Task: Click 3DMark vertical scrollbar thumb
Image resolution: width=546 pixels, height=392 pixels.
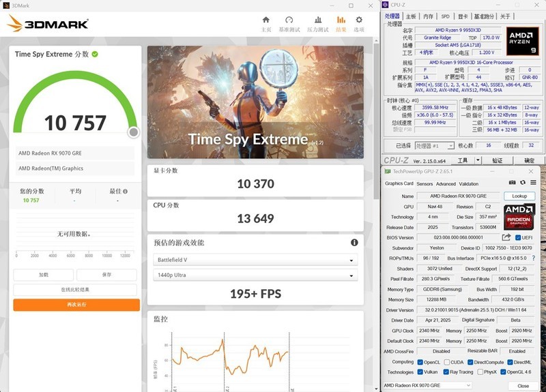Action: coord(376,122)
